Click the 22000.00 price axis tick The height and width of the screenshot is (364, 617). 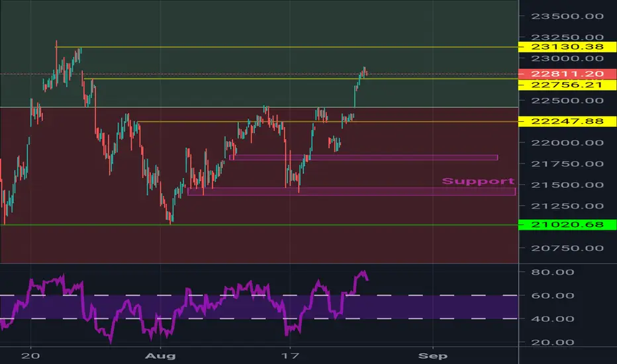[567, 142]
